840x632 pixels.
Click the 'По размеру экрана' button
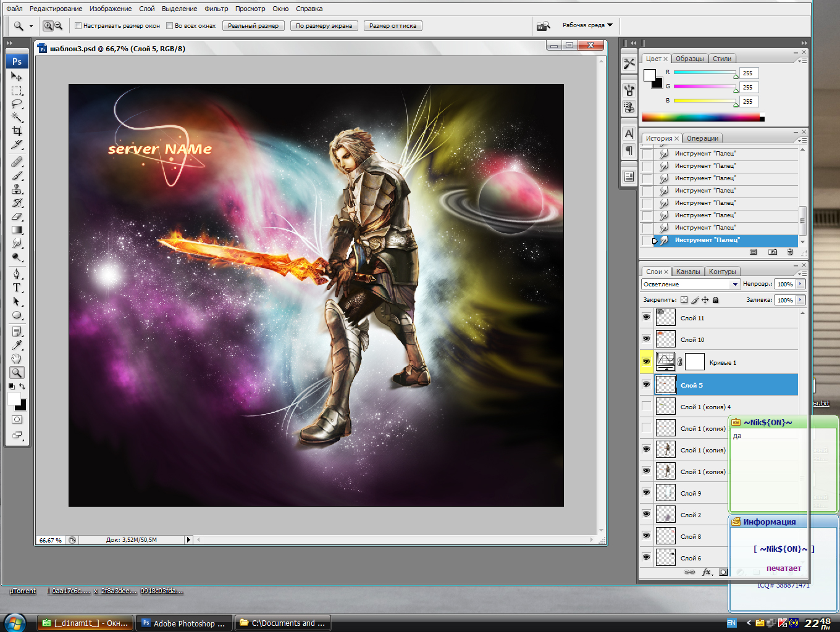[324, 26]
